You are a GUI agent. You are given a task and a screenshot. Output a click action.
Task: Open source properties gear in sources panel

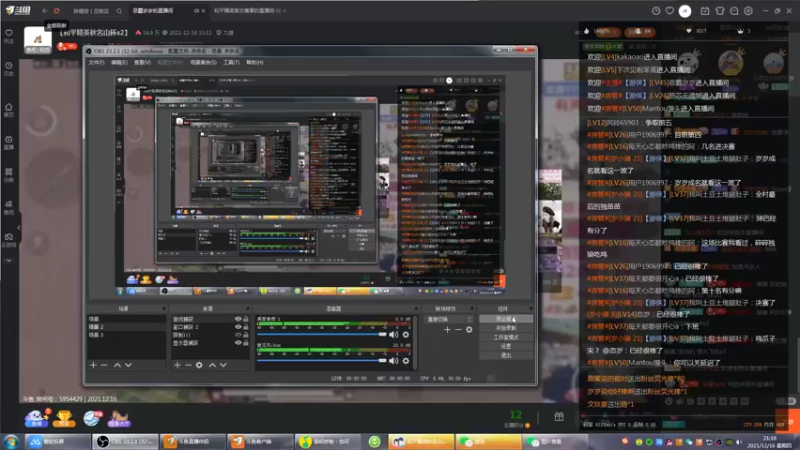click(199, 365)
